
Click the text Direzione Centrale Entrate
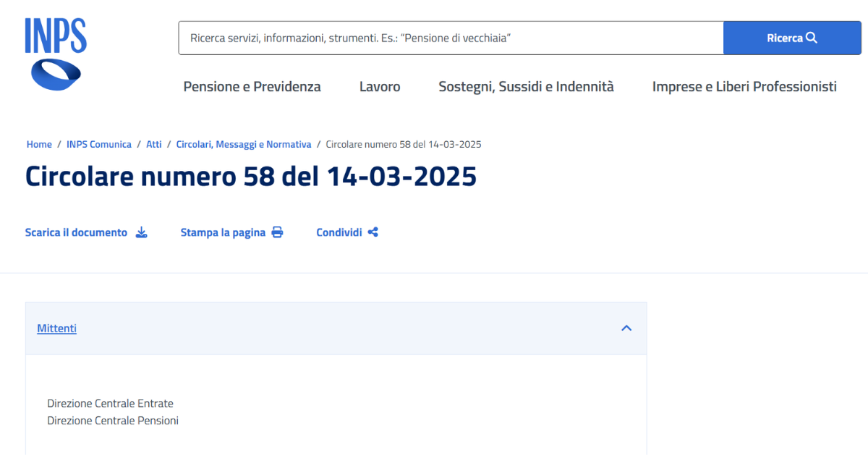coord(110,403)
